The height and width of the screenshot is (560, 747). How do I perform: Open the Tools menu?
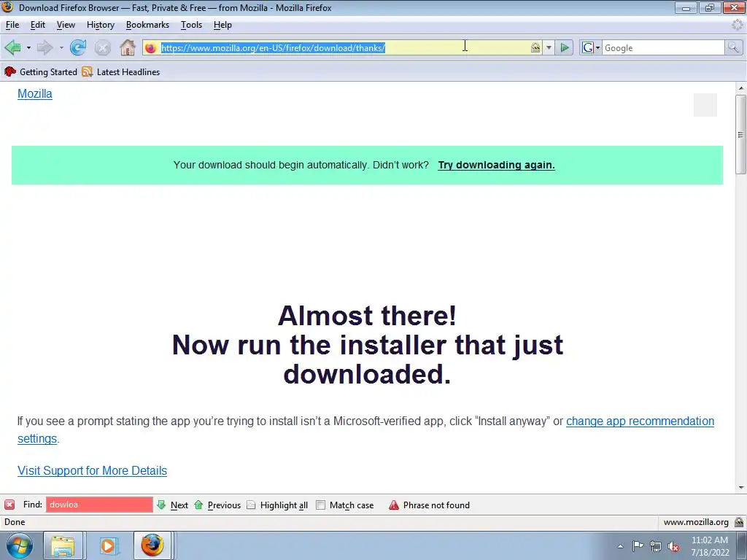click(192, 25)
